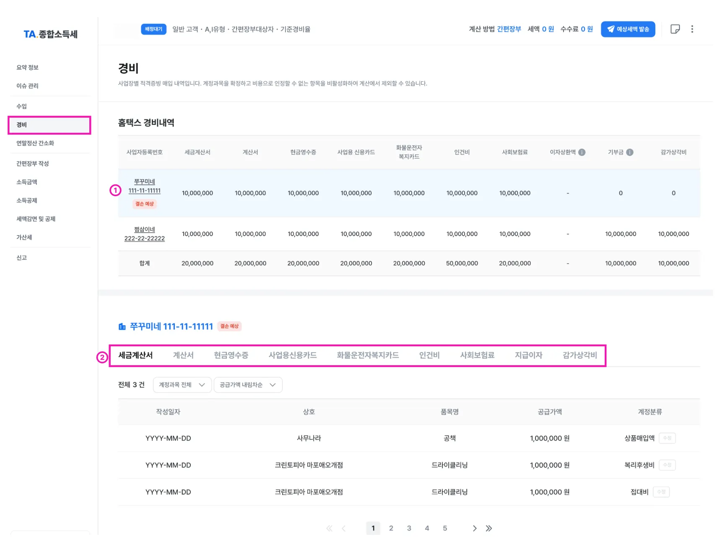Click the TA 종합소득세 logo
728x560 pixels.
click(x=50, y=34)
